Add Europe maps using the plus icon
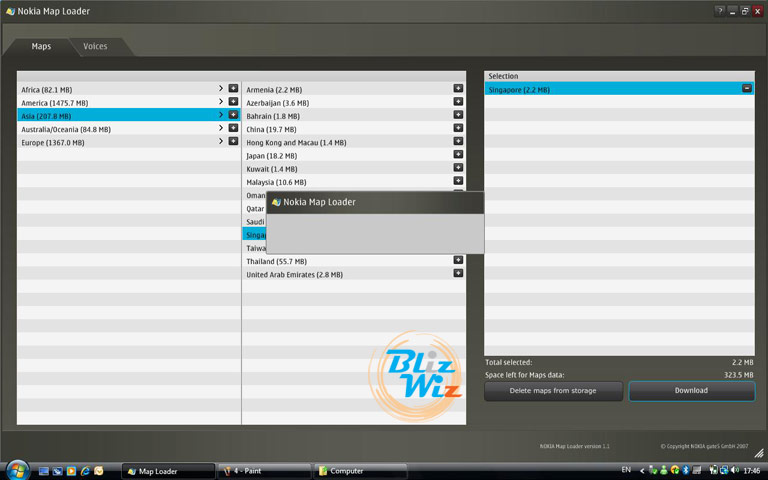The image size is (768, 480). (x=233, y=141)
